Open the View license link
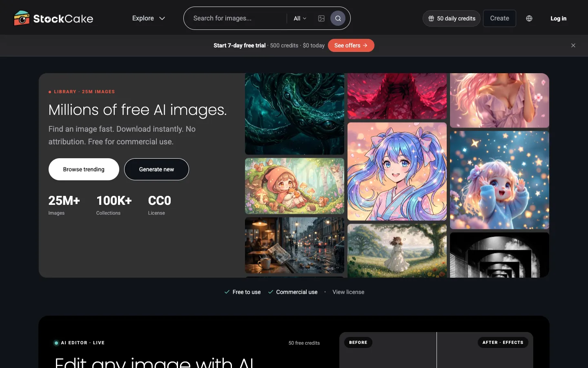Viewport: 588px width, 368px height. coord(348,292)
